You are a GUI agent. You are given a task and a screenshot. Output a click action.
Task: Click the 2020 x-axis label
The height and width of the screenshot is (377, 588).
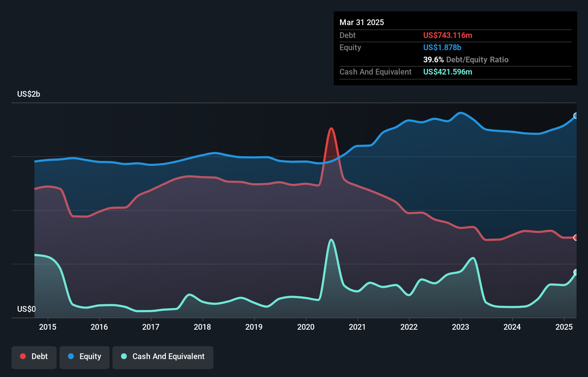(306, 327)
